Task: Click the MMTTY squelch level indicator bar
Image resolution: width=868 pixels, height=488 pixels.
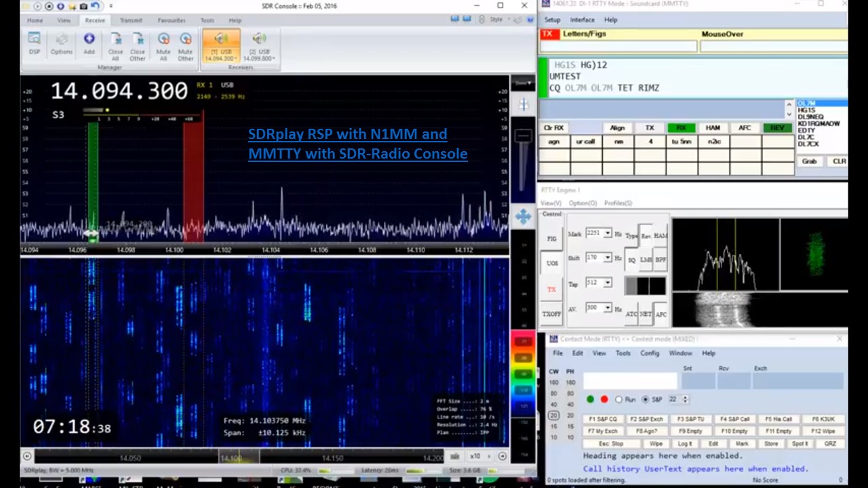Action: [x=645, y=286]
